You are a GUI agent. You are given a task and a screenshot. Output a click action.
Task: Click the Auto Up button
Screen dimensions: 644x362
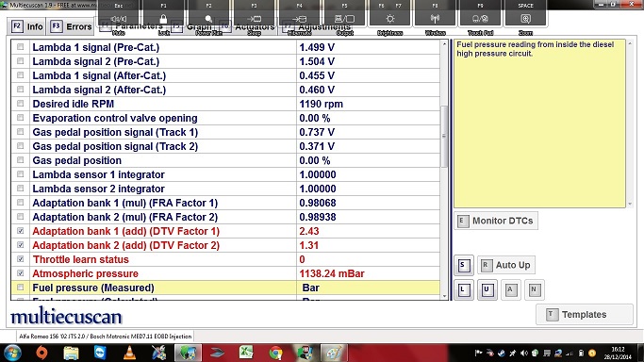[x=506, y=265]
